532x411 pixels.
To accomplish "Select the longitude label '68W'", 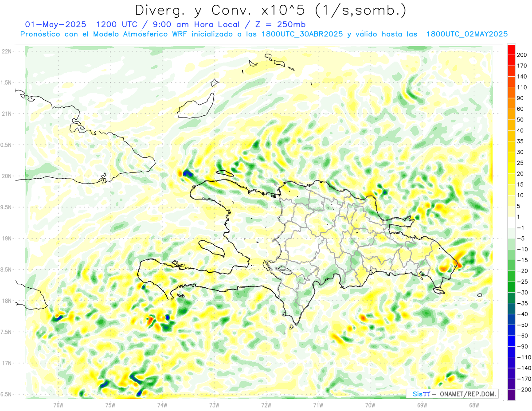I will [x=474, y=405].
